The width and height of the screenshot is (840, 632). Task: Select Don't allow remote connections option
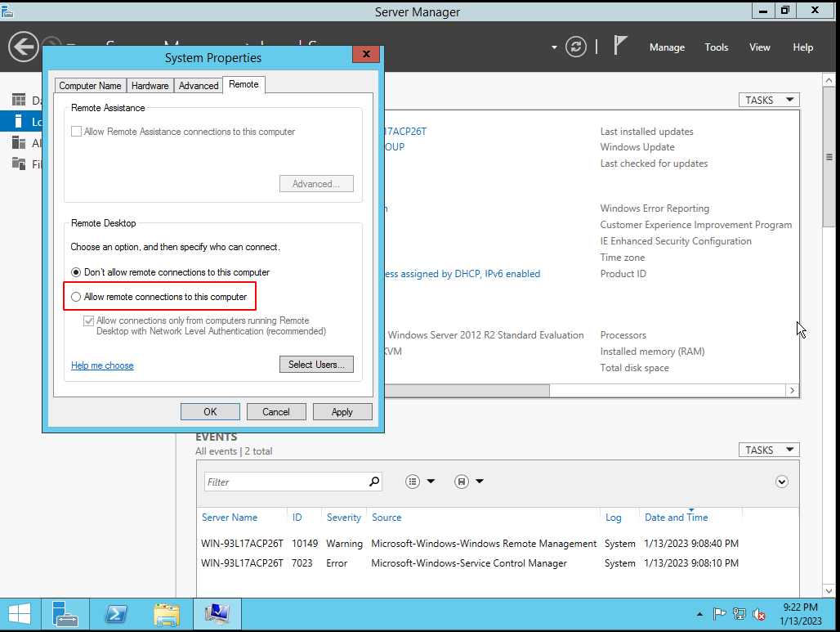tap(76, 272)
